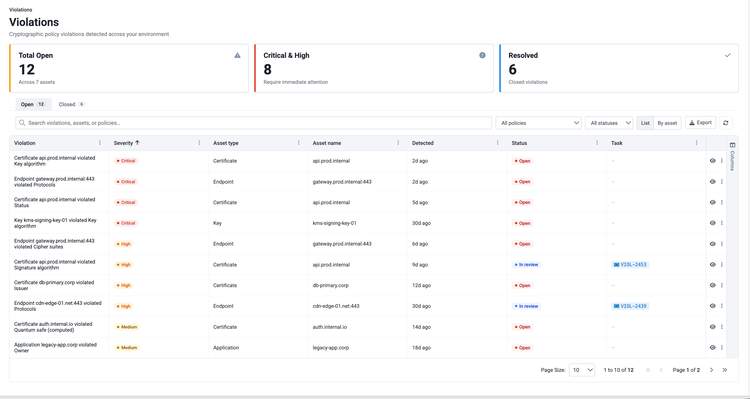
Task: Open task link VIOL-2453
Action: pyautogui.click(x=630, y=265)
